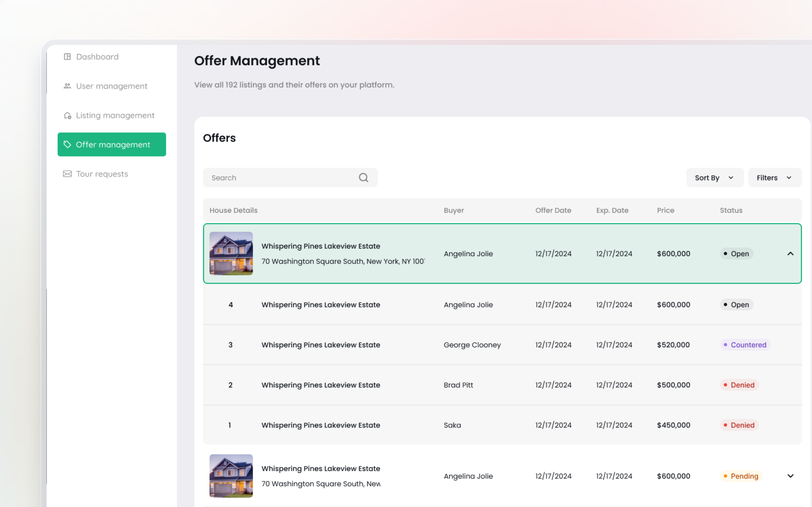Click inside the Search input field

point(283,177)
